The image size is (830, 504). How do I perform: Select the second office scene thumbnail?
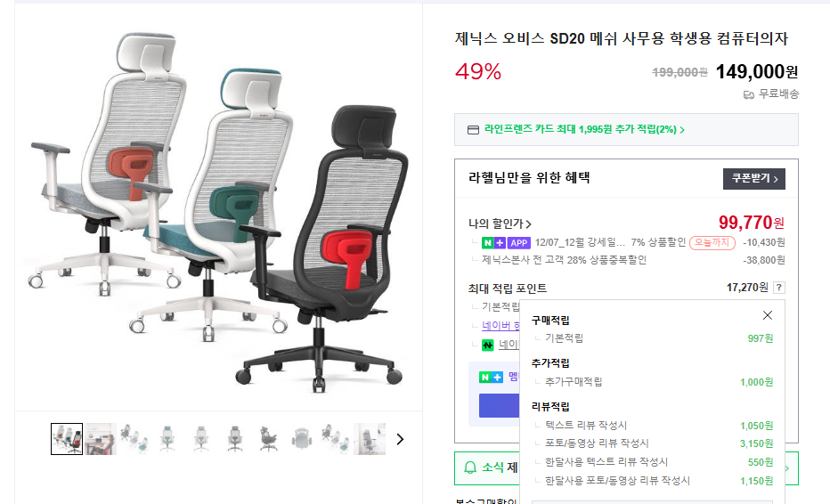coord(101,439)
